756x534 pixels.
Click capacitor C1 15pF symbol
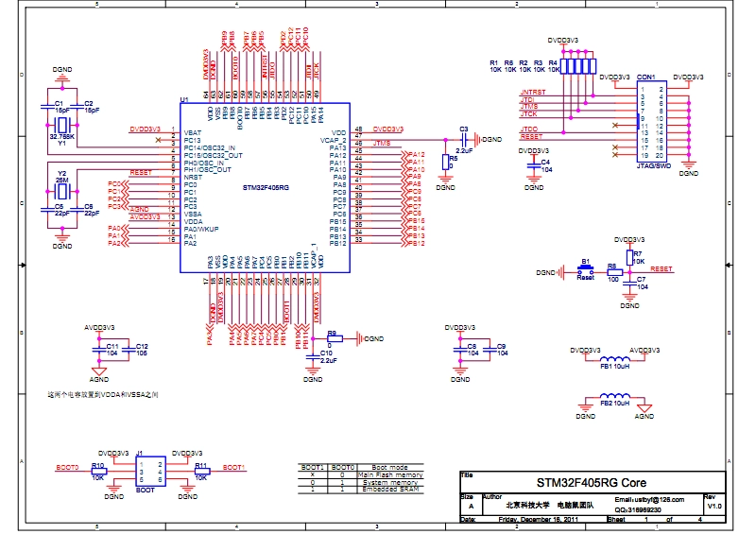coord(48,107)
